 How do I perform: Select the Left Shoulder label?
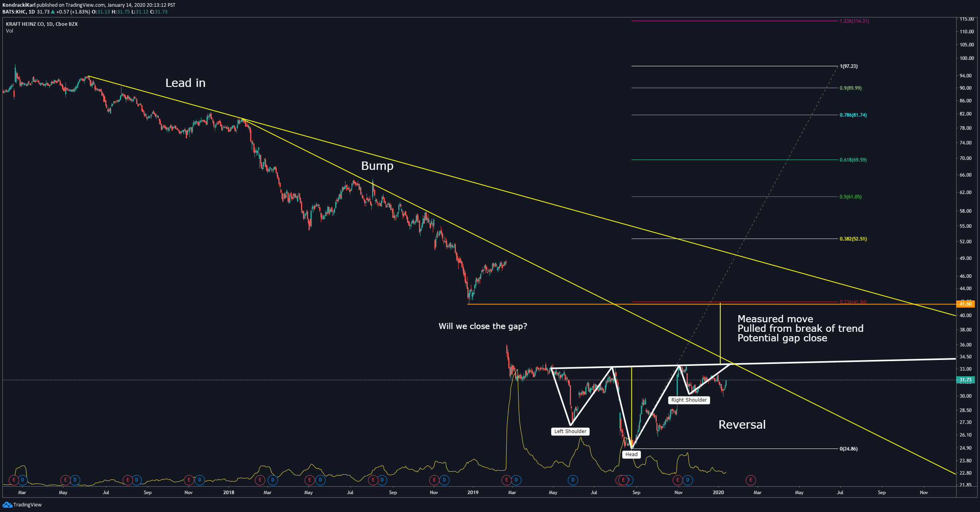click(570, 431)
